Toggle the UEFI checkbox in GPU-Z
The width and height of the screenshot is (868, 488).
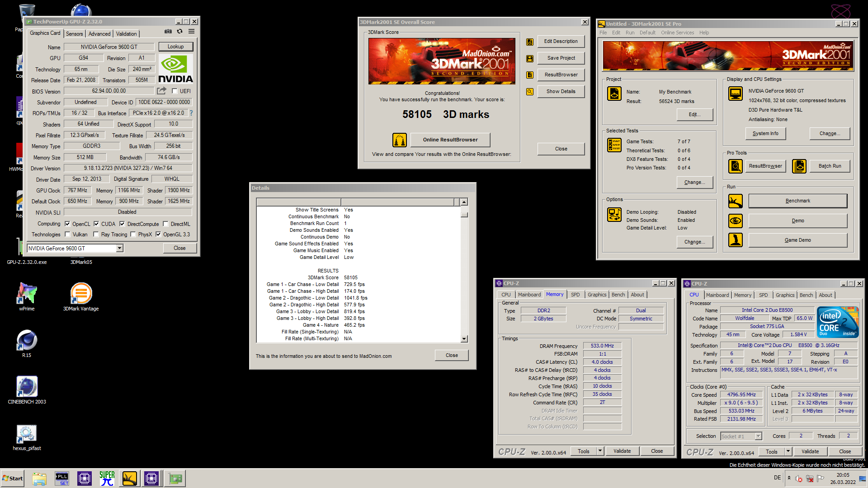point(175,91)
